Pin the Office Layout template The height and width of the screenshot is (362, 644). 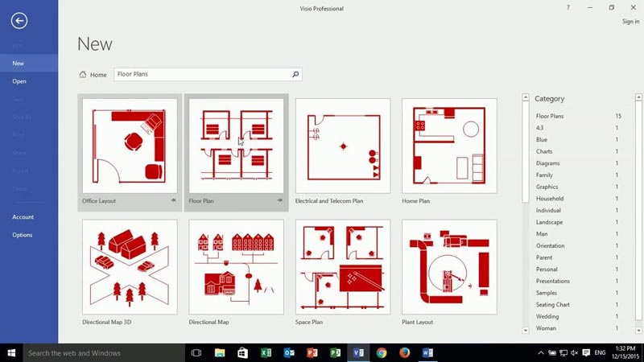(x=173, y=200)
